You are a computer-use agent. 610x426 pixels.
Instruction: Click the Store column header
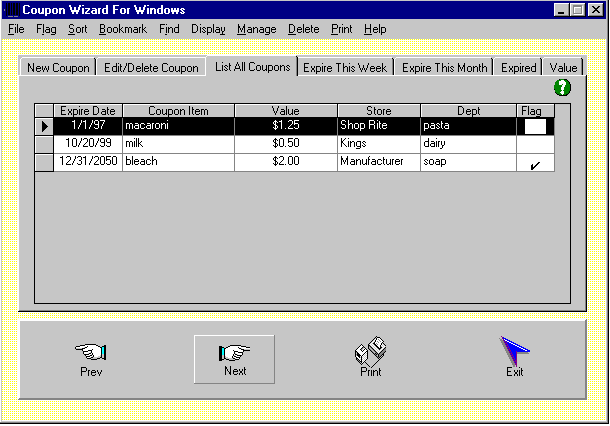[x=379, y=110]
